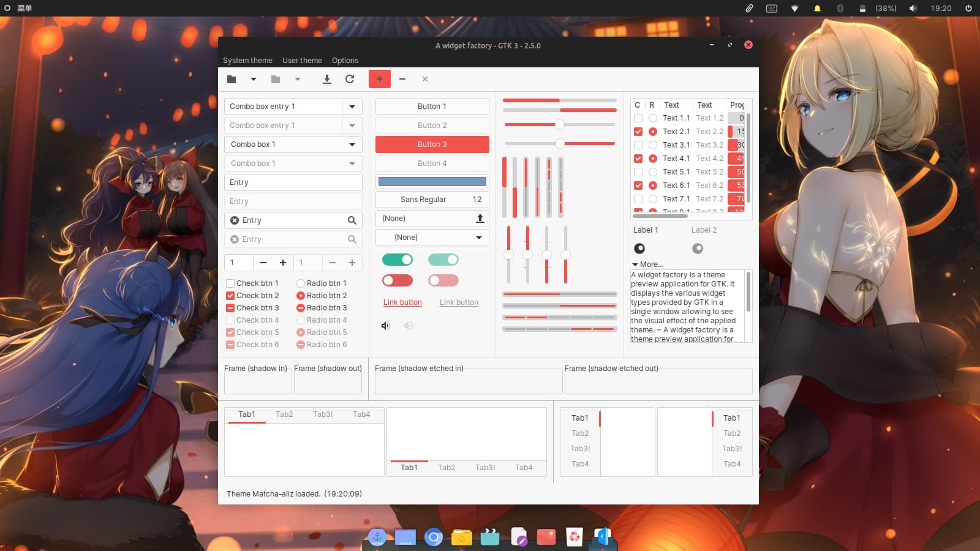
Task: Click the refresh icon in toolbar
Action: 350,79
